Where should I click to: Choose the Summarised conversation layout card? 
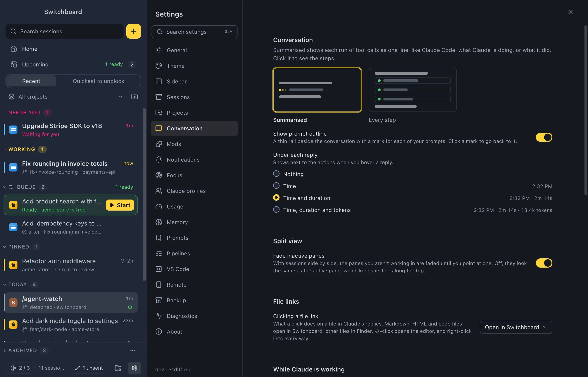click(317, 90)
